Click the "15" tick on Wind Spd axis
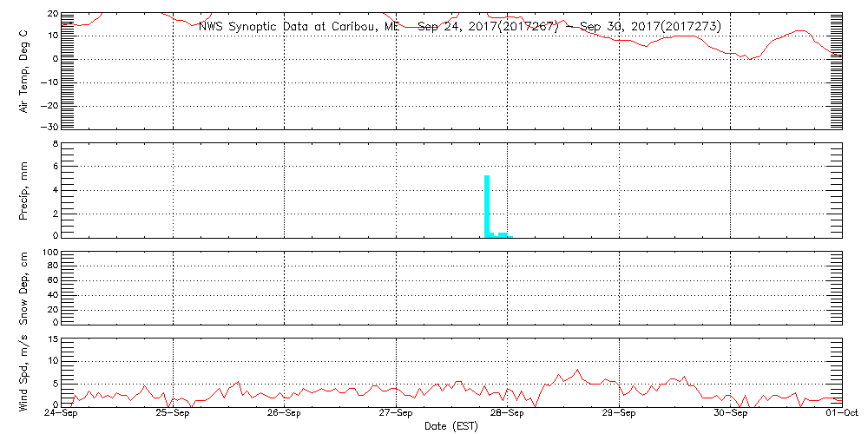The image size is (868, 434). point(51,339)
